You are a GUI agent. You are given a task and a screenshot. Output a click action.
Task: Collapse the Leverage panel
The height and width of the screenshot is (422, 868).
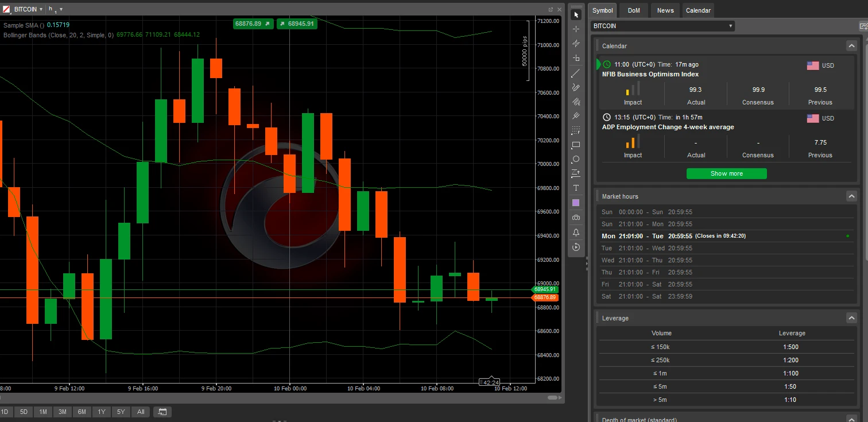pyautogui.click(x=851, y=318)
